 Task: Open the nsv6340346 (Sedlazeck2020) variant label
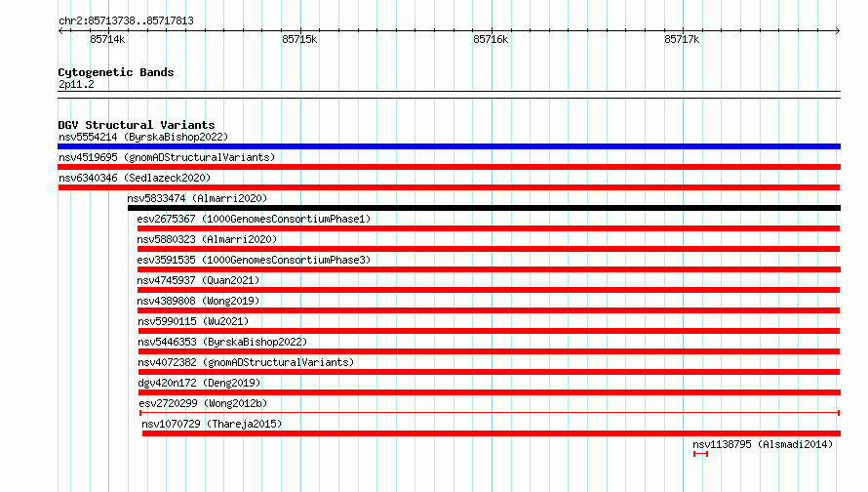pos(135,178)
